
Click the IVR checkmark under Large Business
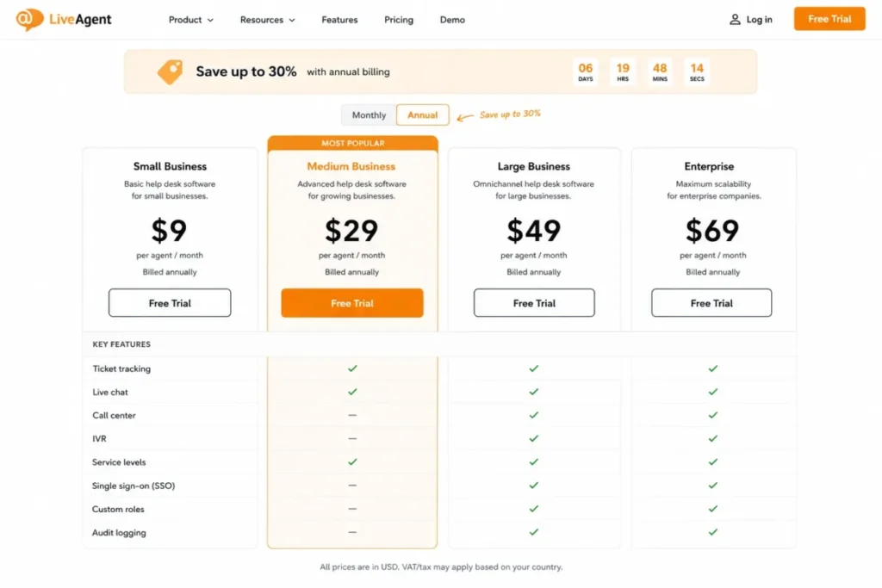click(534, 438)
